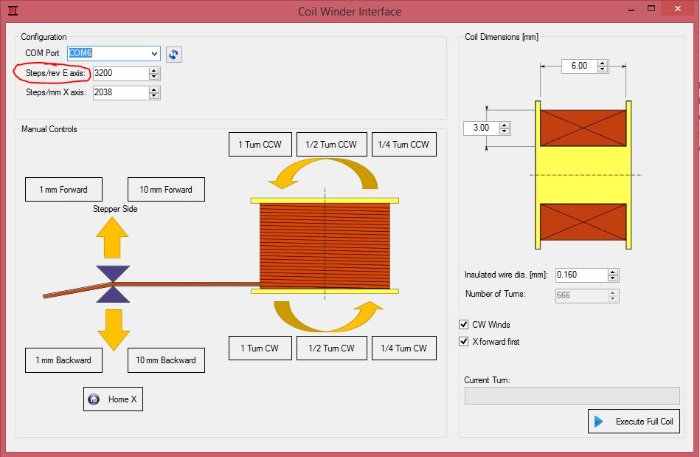Open the COM Port dropdown
The width and height of the screenshot is (700, 457).
pos(153,53)
